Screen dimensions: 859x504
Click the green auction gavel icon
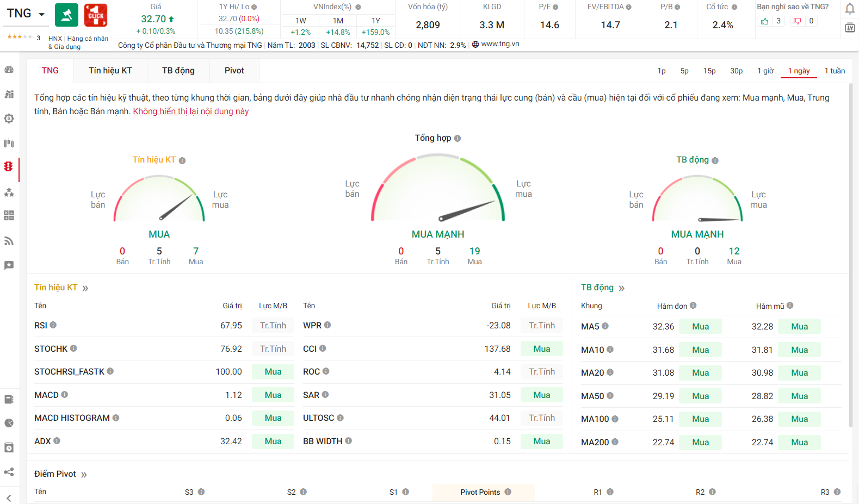coord(66,15)
